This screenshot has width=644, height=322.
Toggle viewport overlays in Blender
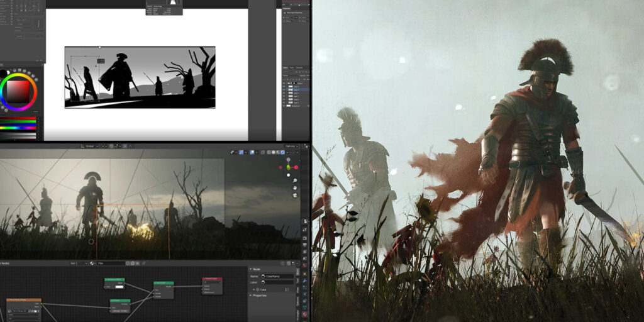(x=252, y=152)
